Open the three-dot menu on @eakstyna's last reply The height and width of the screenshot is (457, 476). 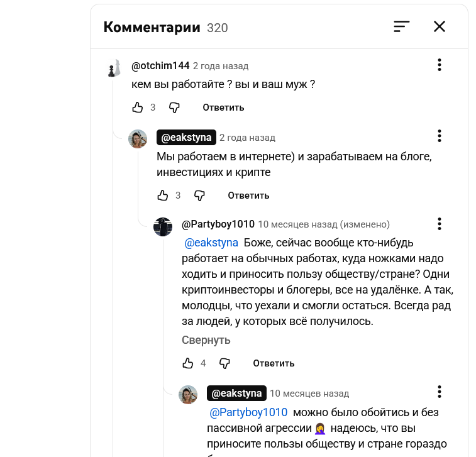[440, 392]
